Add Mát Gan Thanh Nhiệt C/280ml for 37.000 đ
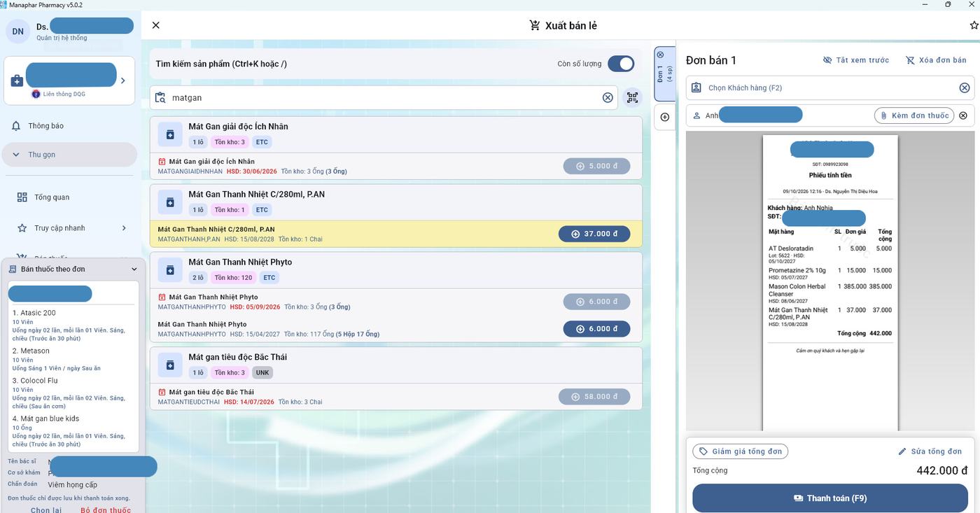Screen dimensions: 980x513 594,234
